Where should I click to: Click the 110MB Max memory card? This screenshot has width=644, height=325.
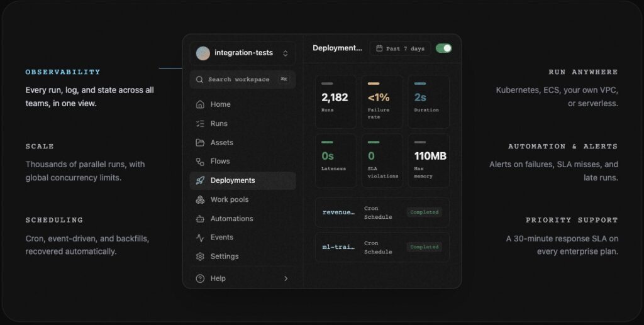click(428, 161)
